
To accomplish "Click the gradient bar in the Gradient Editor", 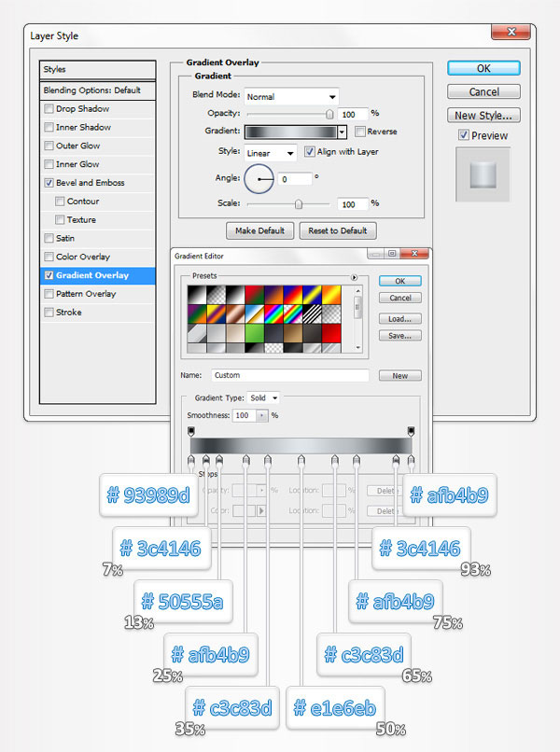I will click(x=301, y=446).
